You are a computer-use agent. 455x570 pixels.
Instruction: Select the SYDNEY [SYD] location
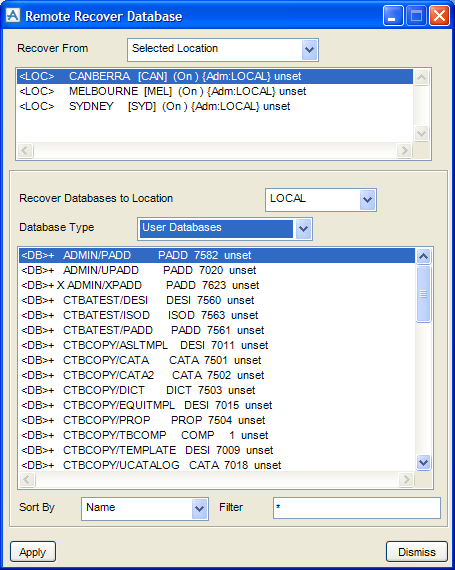pos(214,106)
